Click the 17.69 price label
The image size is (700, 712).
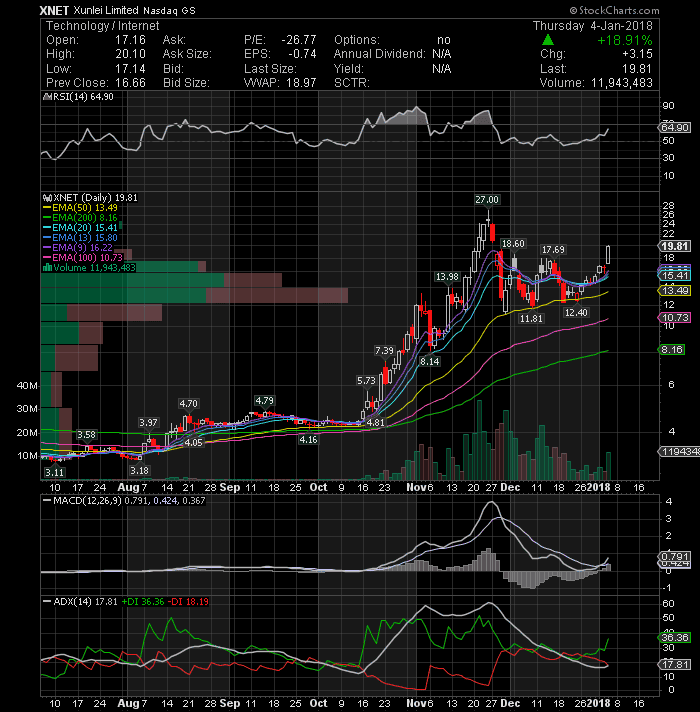[x=553, y=250]
